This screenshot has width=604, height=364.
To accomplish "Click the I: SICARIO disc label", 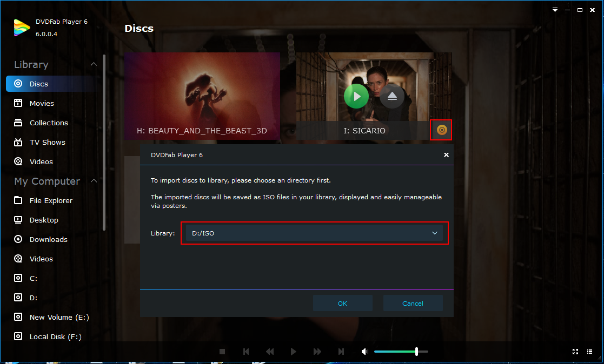I will (364, 131).
